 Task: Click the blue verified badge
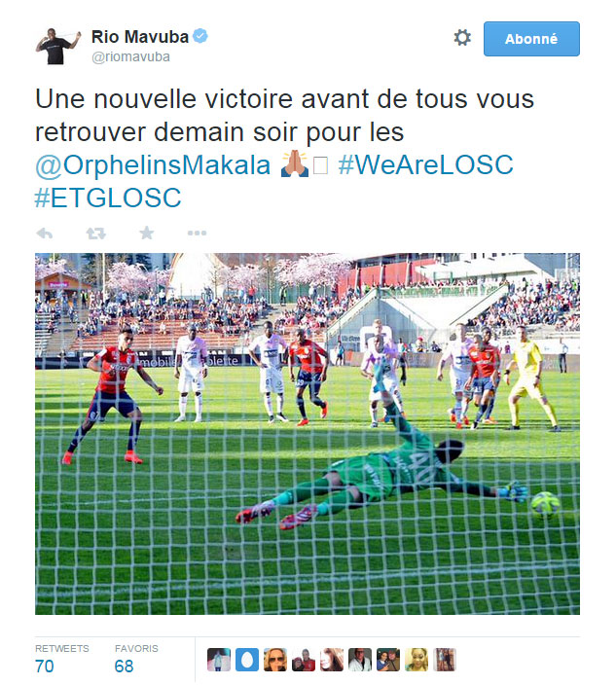pos(200,36)
